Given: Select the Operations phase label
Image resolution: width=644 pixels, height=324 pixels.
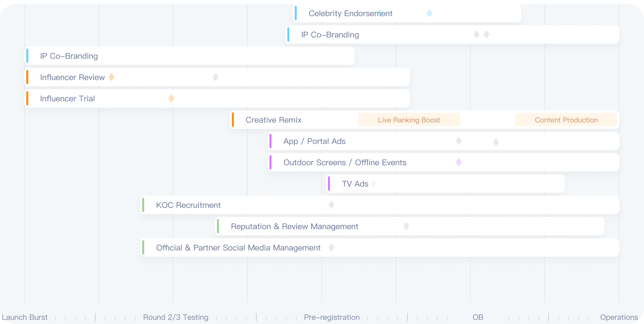Looking at the screenshot, I should coord(619,317).
